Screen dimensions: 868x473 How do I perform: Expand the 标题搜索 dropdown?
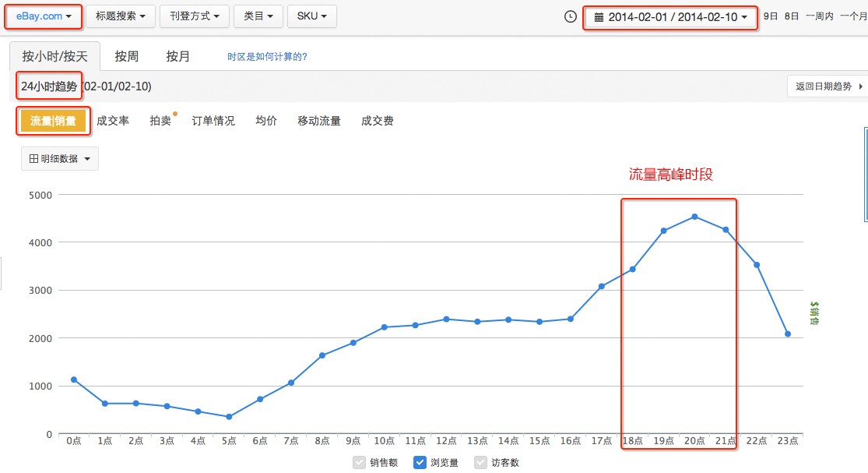pos(120,16)
